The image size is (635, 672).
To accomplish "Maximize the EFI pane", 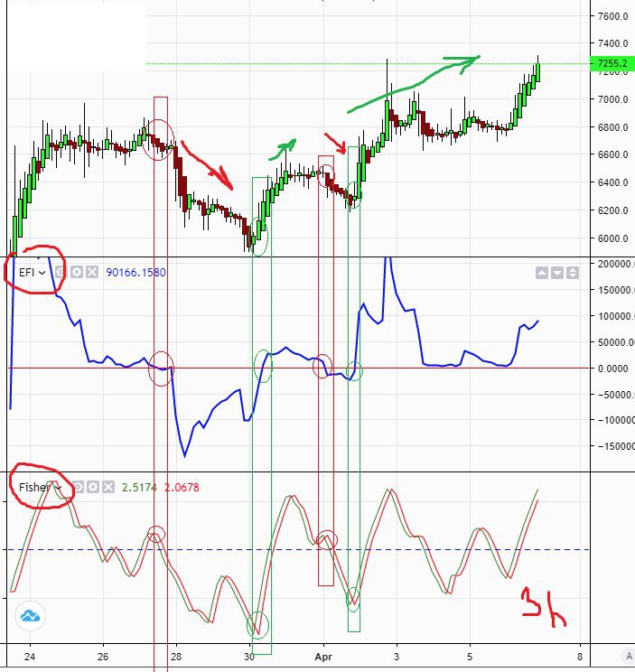I will 573,273.
